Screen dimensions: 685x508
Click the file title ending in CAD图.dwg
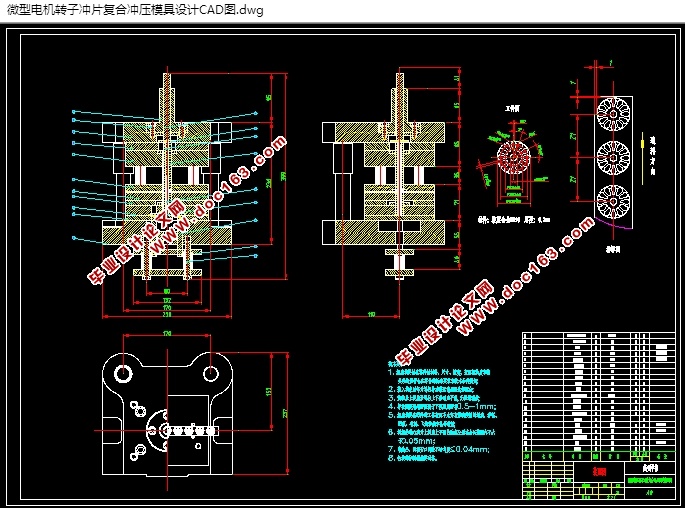[x=135, y=10]
